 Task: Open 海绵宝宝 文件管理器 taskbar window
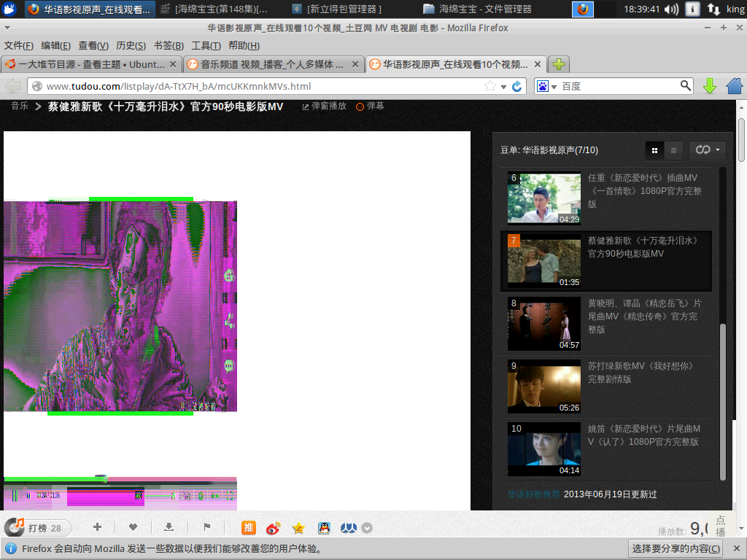click(478, 9)
